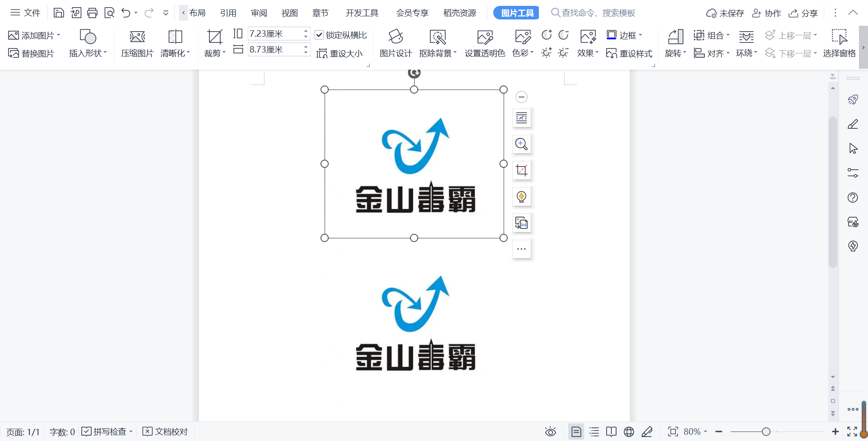This screenshot has height=441, width=868.
Task: Open the File (文件) menu
Action: [26, 13]
